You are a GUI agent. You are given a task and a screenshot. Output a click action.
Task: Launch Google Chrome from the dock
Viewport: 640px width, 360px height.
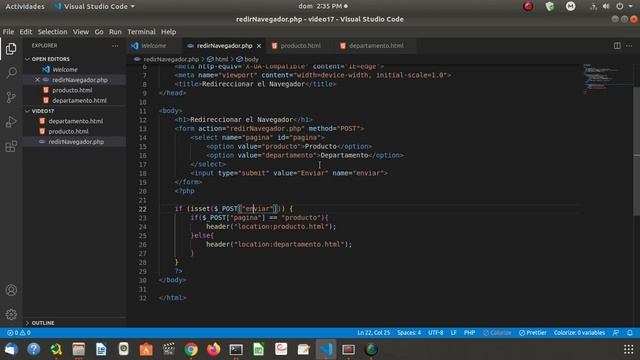click(191, 349)
